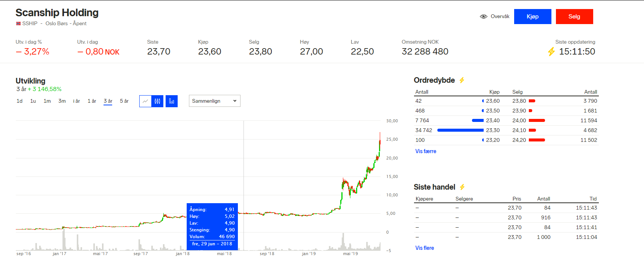Viewport: 644px width, 263px height.
Task: Click lightning icon next to Ordredybde
Action: tap(462, 80)
